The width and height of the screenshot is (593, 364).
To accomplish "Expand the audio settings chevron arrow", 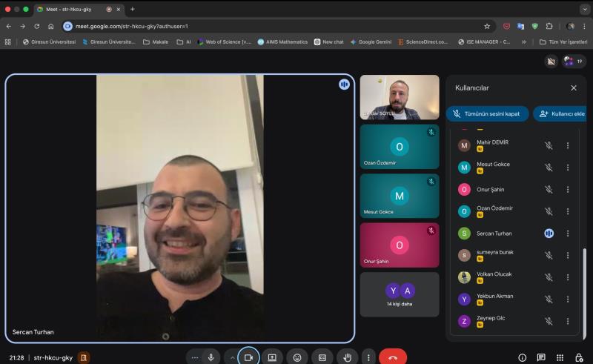I will [x=232, y=357].
